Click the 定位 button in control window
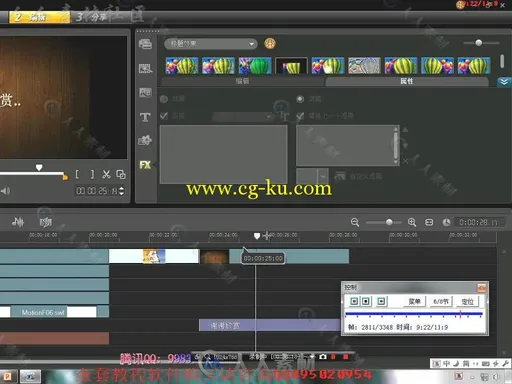 (468, 302)
